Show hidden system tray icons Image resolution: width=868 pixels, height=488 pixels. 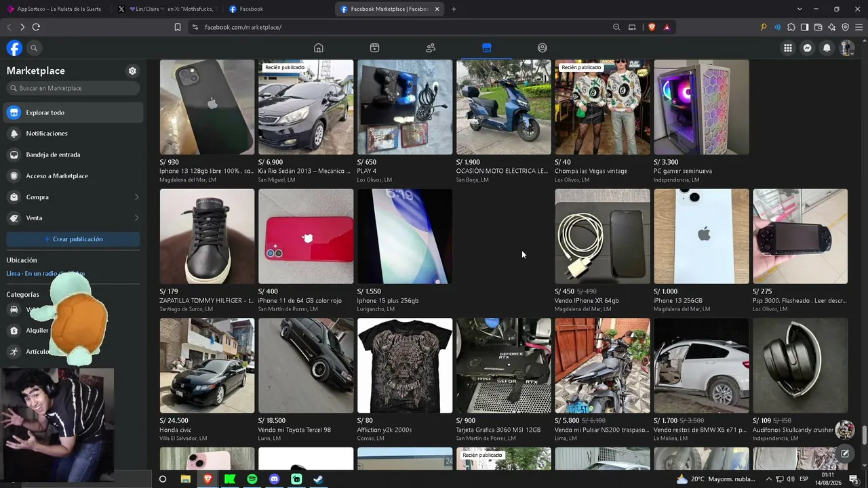click(x=769, y=479)
